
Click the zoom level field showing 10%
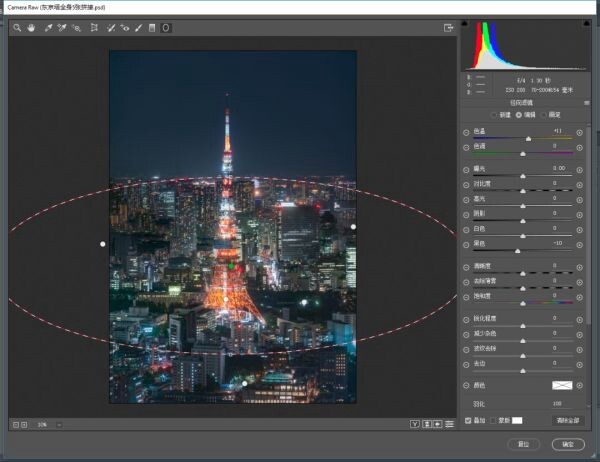(42, 424)
